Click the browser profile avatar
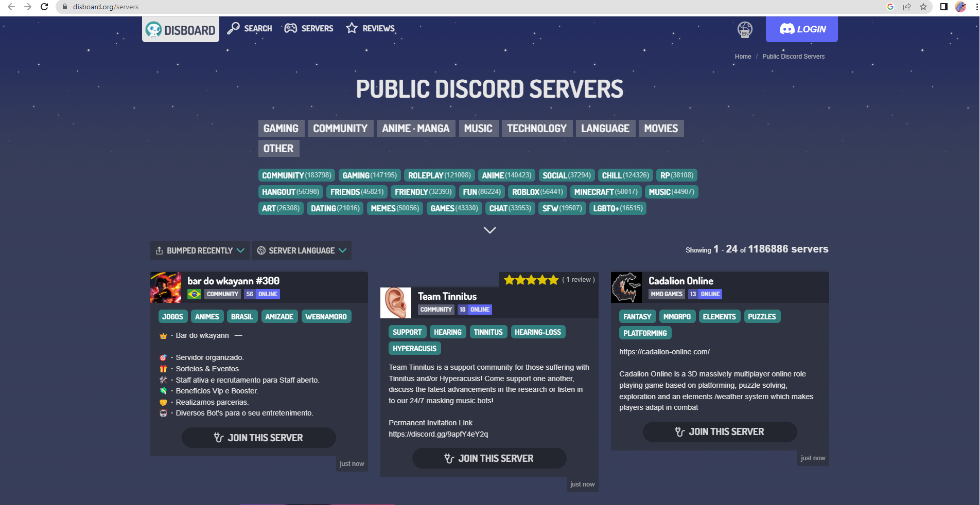This screenshot has height=505, width=980. [x=960, y=7]
